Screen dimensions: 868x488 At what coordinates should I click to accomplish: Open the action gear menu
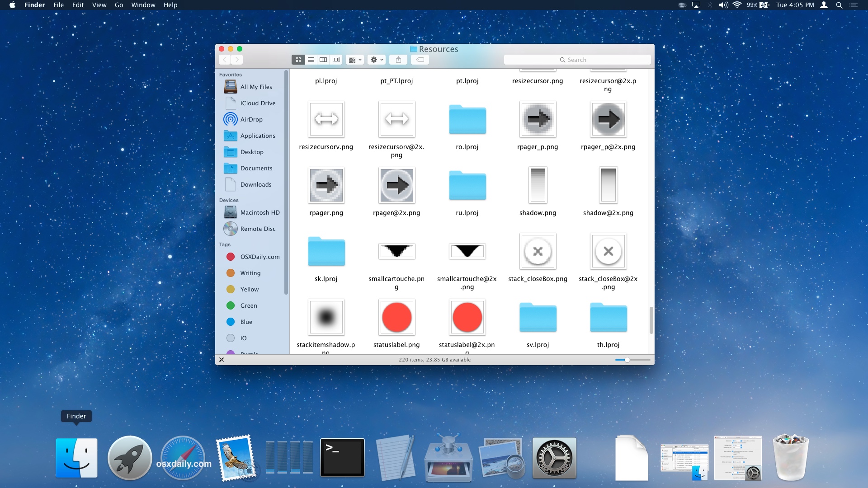(376, 59)
